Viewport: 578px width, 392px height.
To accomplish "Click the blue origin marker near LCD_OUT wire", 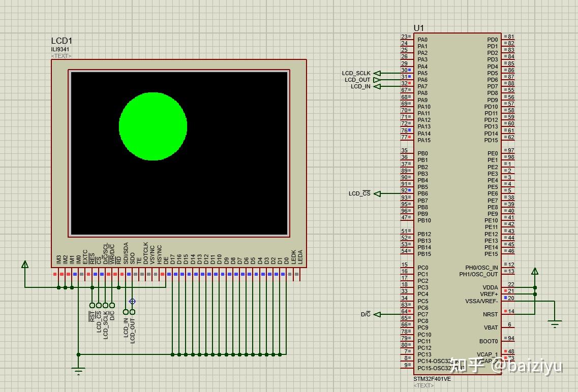I will (132, 301).
